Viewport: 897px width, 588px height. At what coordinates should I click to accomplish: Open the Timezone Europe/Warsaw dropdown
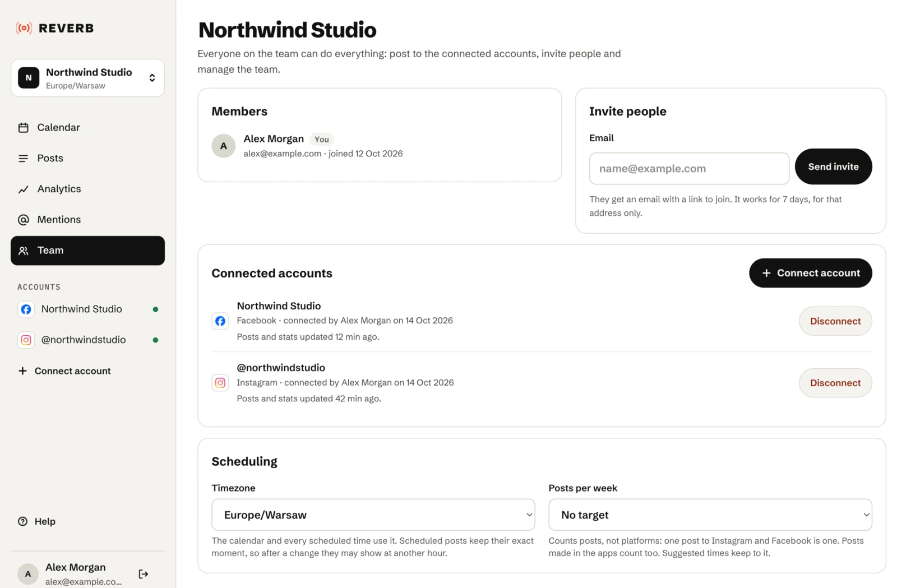tap(373, 515)
